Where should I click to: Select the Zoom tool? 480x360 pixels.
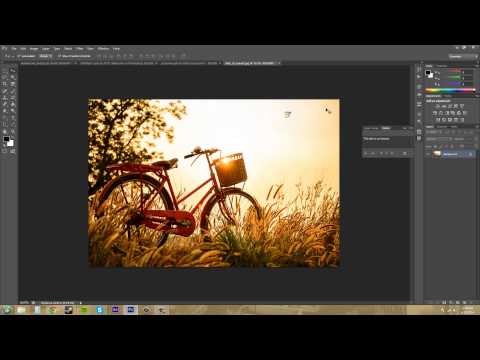pos(13,132)
